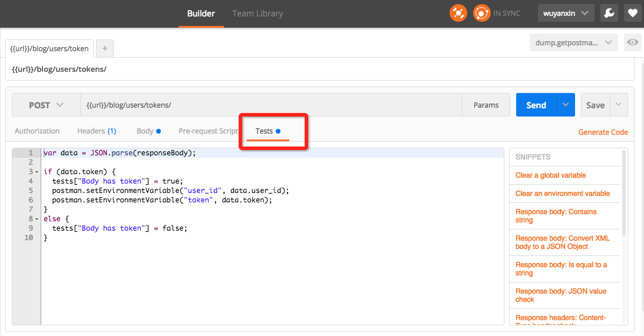This screenshot has width=644, height=336.
Task: Open the Save options dropdown arrow
Action: 619,105
